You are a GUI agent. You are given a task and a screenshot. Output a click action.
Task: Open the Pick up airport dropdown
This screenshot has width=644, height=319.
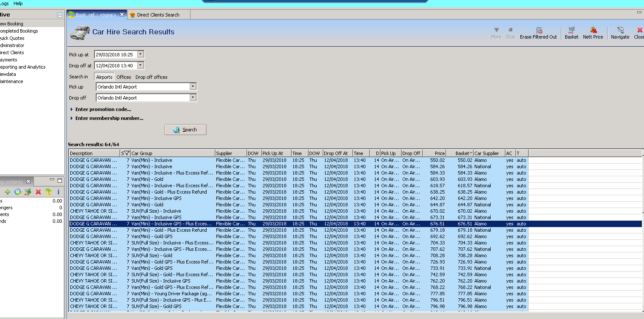[x=193, y=86]
